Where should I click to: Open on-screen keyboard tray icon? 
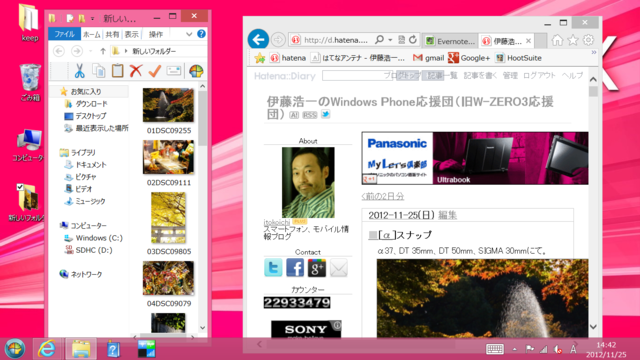click(x=495, y=349)
